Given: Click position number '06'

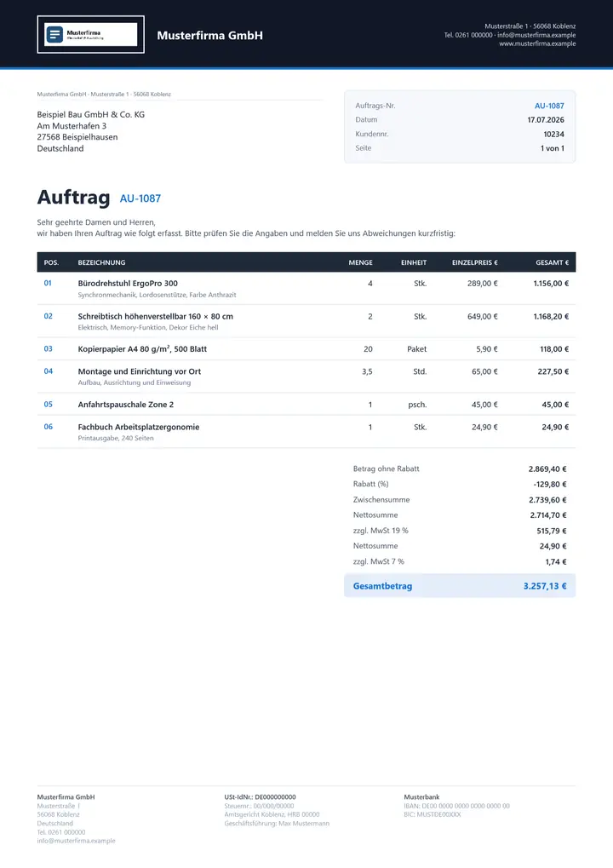Looking at the screenshot, I should pyautogui.click(x=49, y=426).
